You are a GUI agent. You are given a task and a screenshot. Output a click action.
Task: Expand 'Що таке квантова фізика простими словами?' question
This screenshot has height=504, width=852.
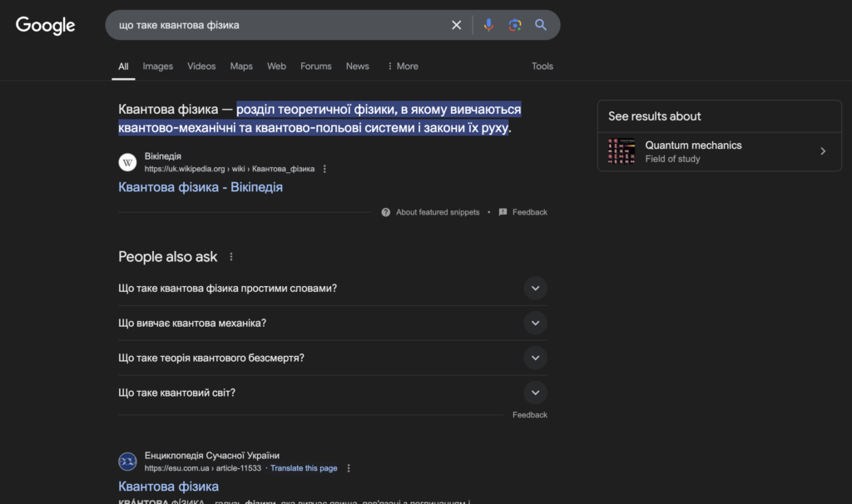coord(535,288)
